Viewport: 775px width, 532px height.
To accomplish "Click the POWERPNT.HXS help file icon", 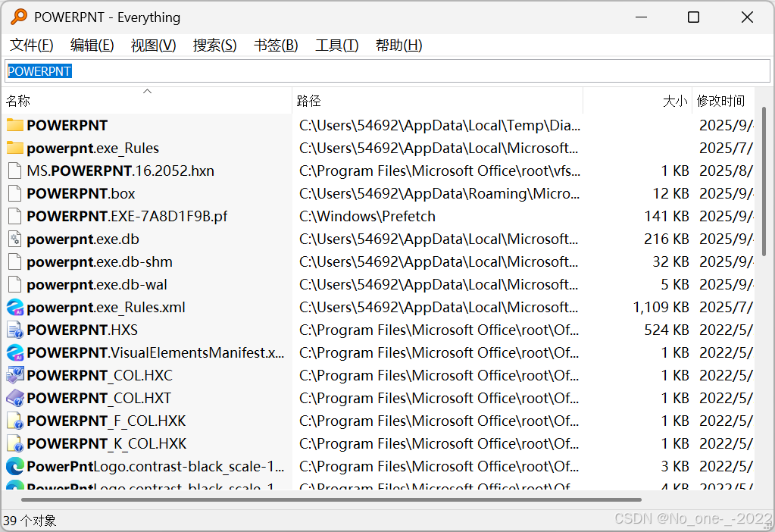I will pyautogui.click(x=15, y=330).
